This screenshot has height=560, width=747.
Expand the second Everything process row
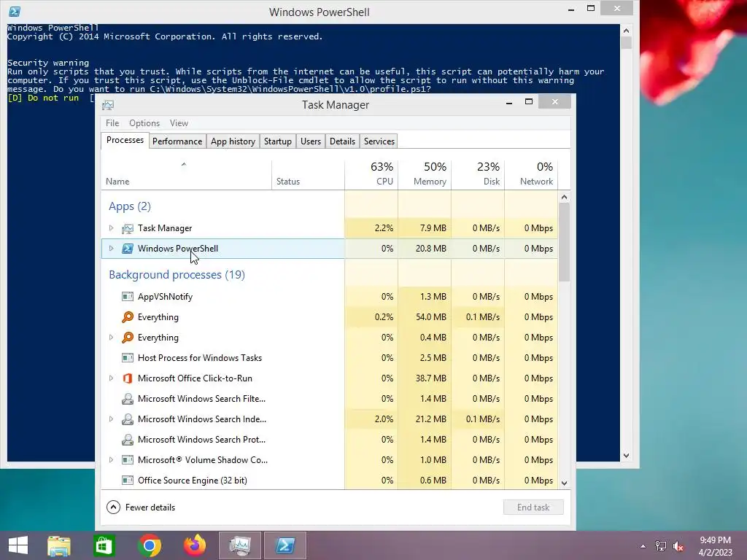pyautogui.click(x=111, y=338)
